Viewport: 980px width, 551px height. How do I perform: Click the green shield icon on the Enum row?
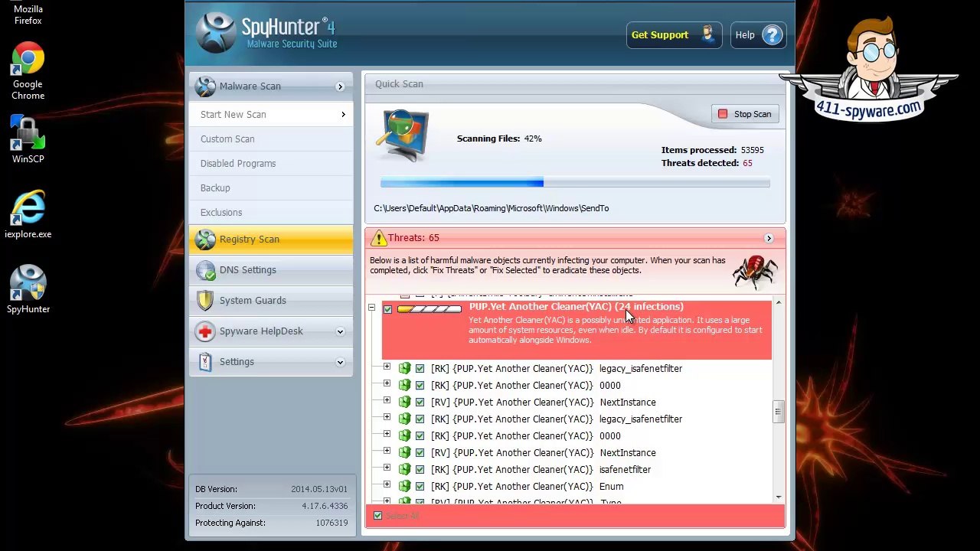pyautogui.click(x=404, y=487)
